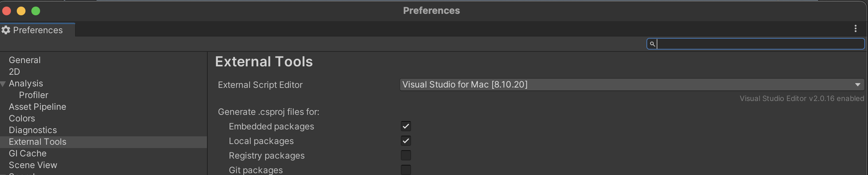
Task: Open the GI Cache settings
Action: point(28,153)
